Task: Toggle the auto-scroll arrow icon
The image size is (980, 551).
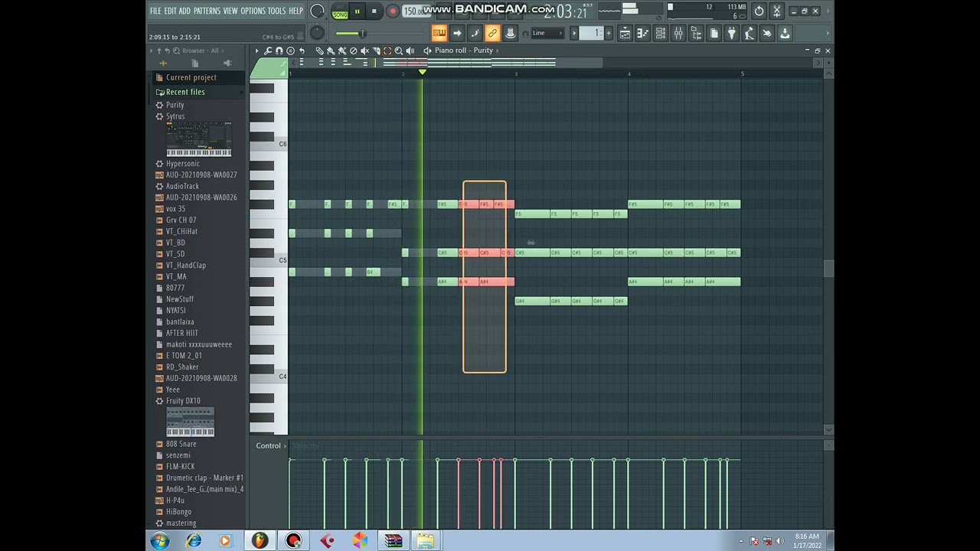Action: (457, 33)
